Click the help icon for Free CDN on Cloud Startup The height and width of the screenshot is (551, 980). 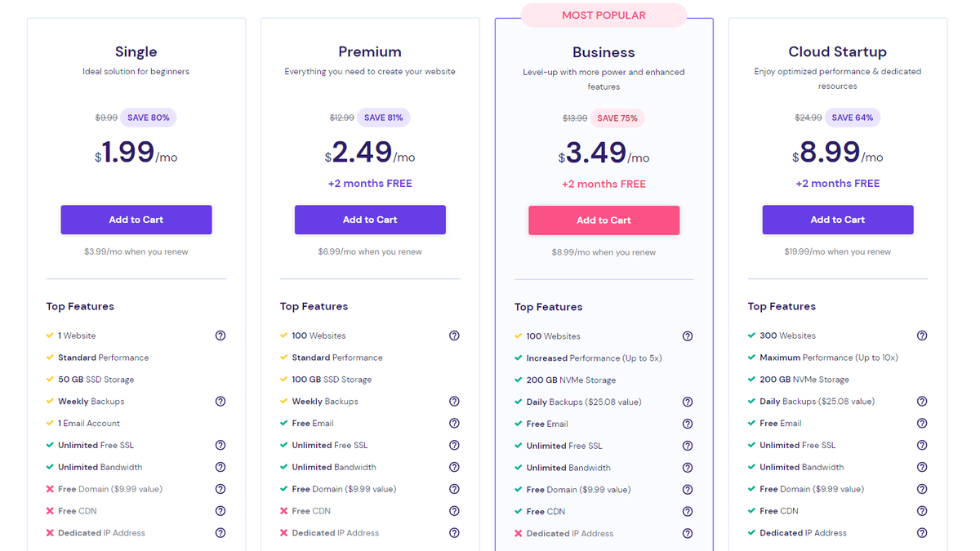922,510
